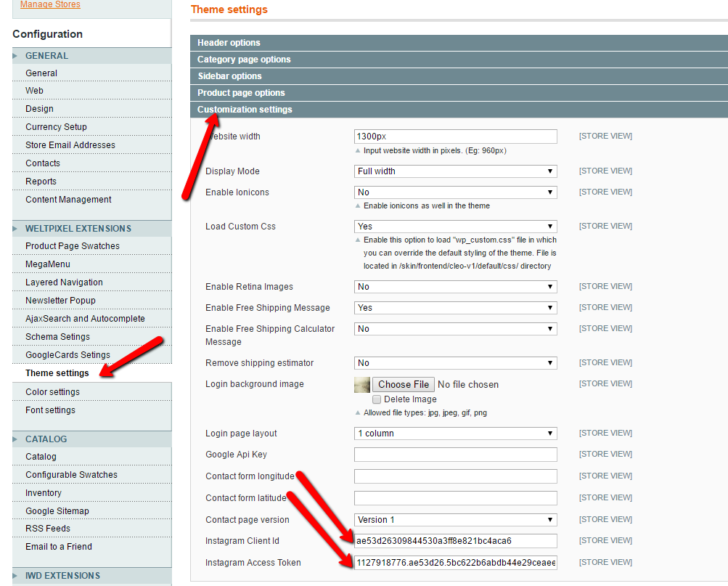The width and height of the screenshot is (728, 586).
Task: Open Color settings in the sidebar
Action: pos(52,392)
